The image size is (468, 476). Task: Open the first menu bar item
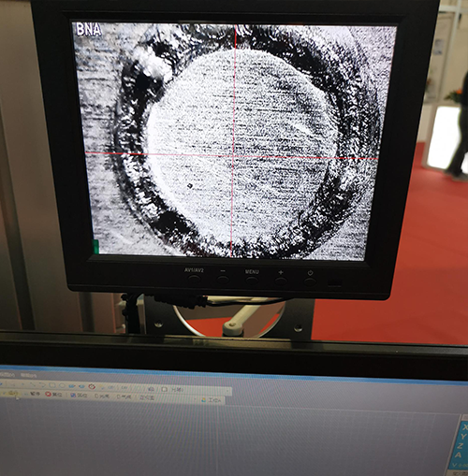(x=7, y=374)
